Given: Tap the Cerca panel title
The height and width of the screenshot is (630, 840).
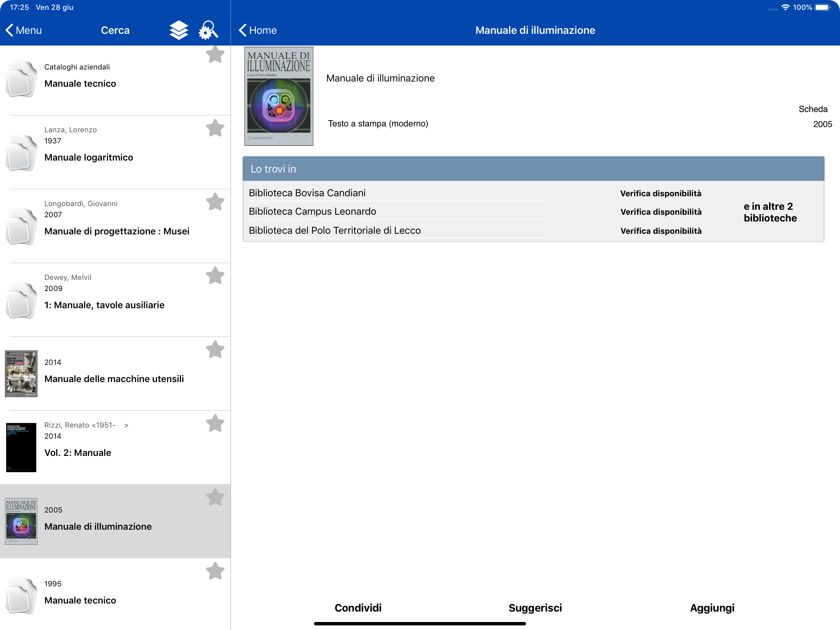Looking at the screenshot, I should tap(115, 30).
